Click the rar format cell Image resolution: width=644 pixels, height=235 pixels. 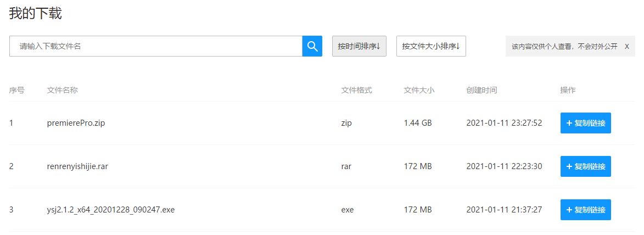click(346, 166)
